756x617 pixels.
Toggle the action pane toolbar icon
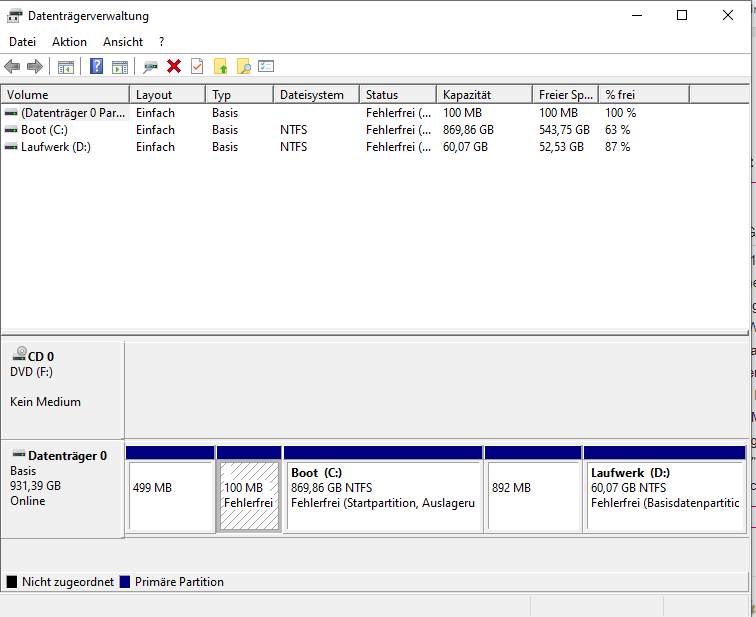[x=120, y=67]
